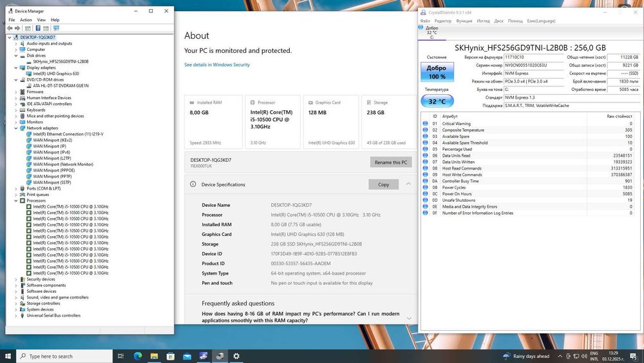
Task: Open Task View from the taskbar
Action: coord(121,356)
